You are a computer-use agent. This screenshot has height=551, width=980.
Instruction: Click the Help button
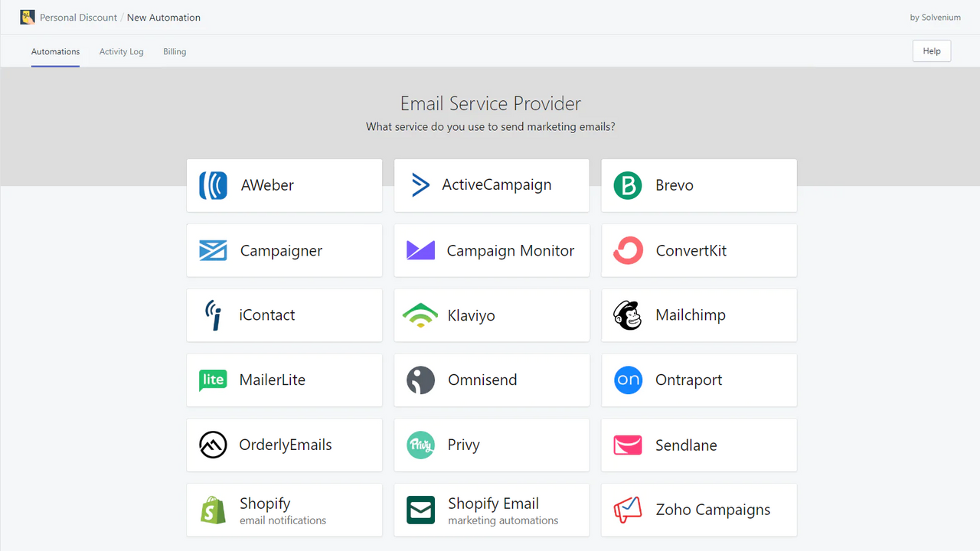click(931, 51)
